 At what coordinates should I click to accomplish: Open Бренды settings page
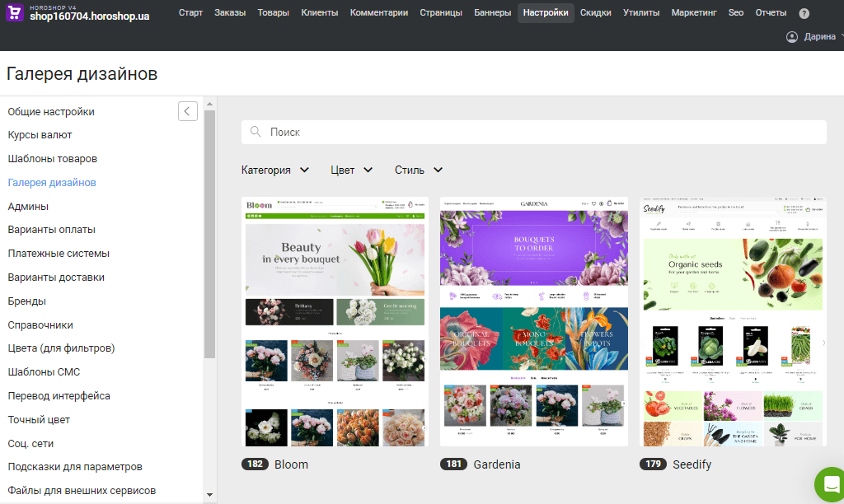[27, 301]
